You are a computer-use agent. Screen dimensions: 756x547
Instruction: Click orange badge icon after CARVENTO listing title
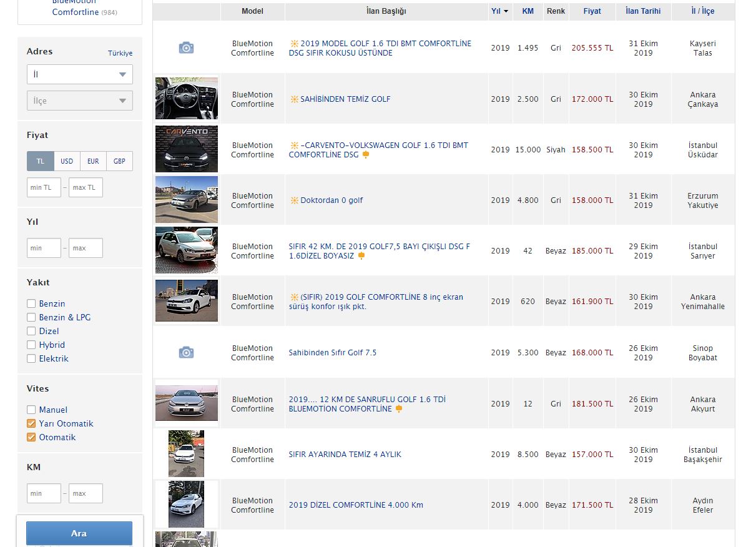(366, 155)
